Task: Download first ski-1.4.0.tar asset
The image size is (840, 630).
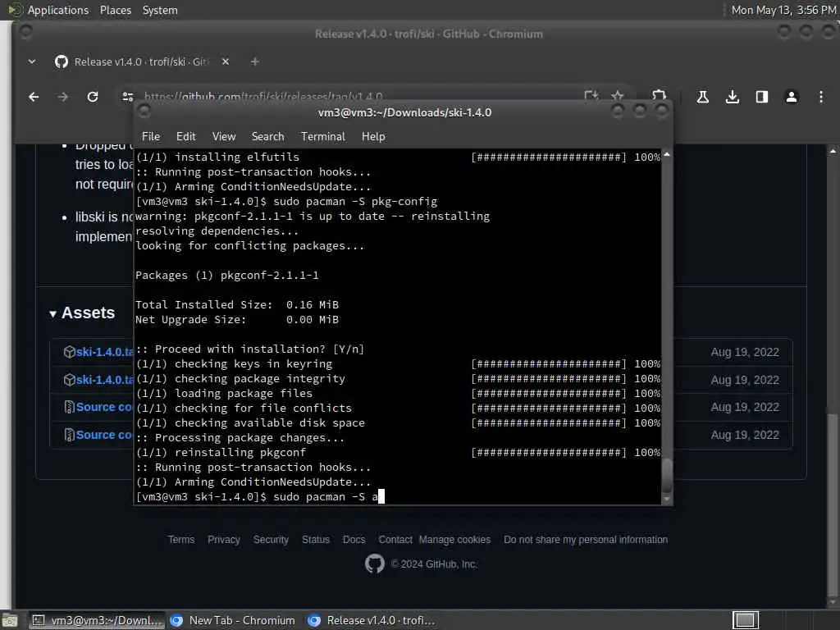Action: (105, 352)
